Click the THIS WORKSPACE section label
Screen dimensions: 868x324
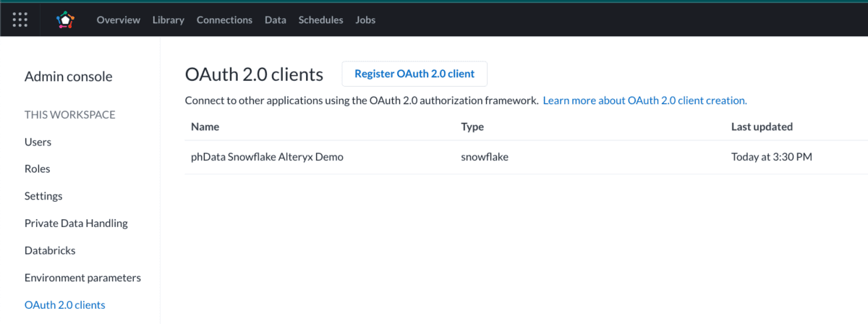tap(70, 115)
